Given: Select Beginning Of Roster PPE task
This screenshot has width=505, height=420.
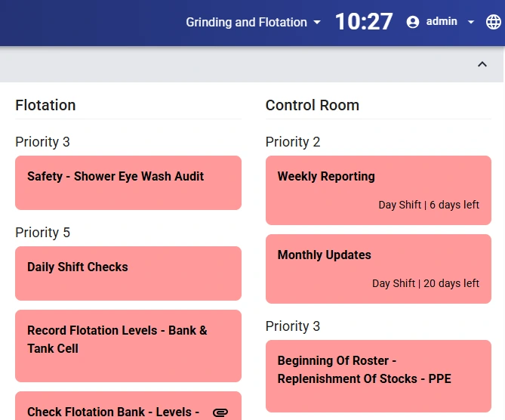Looking at the screenshot, I should tap(378, 375).
